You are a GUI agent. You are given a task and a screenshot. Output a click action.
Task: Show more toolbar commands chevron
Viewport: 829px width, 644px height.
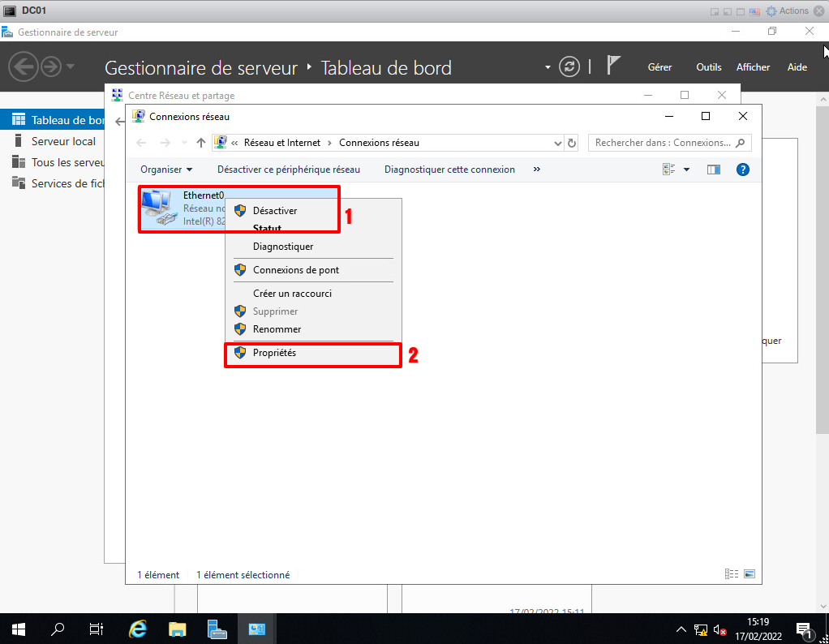[536, 170]
